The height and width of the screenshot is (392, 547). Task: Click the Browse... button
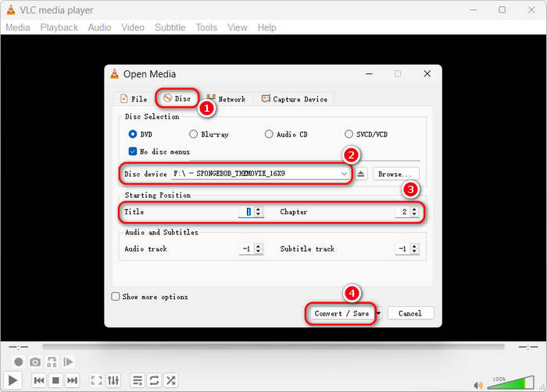[x=395, y=173]
